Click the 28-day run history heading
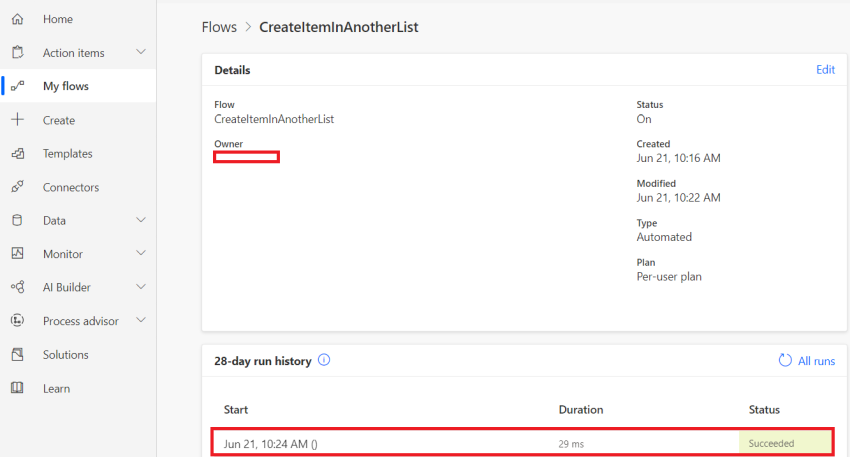The image size is (850, 457). pos(263,361)
